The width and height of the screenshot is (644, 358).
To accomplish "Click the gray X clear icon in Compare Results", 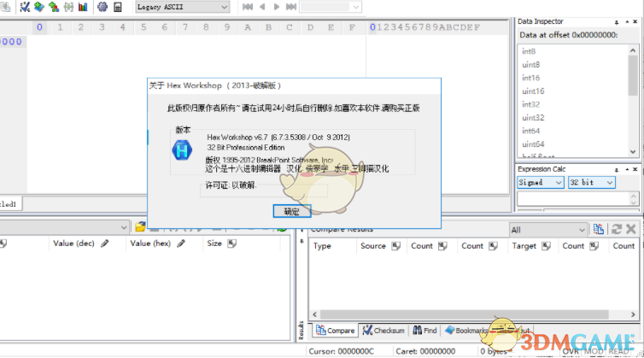I will click(631, 229).
